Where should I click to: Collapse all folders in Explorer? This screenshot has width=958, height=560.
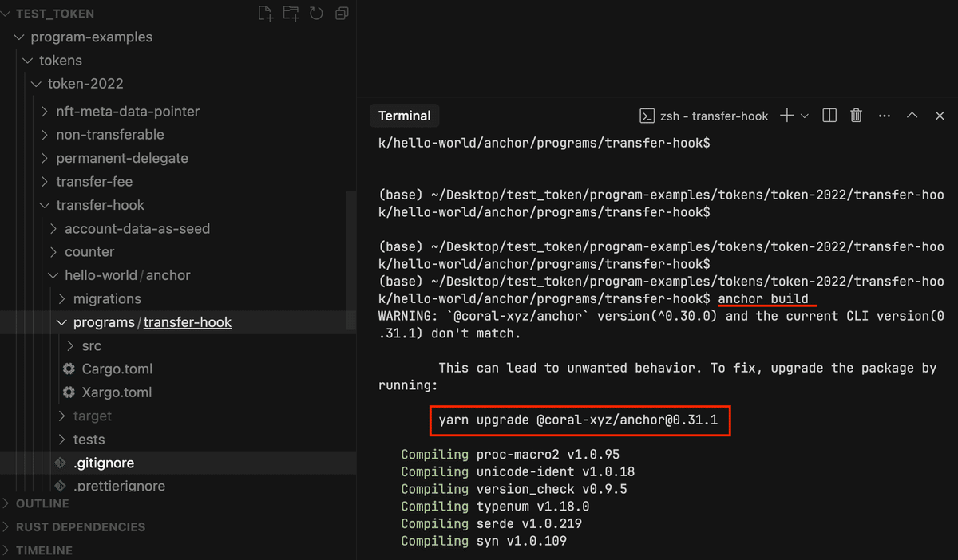pos(342,14)
